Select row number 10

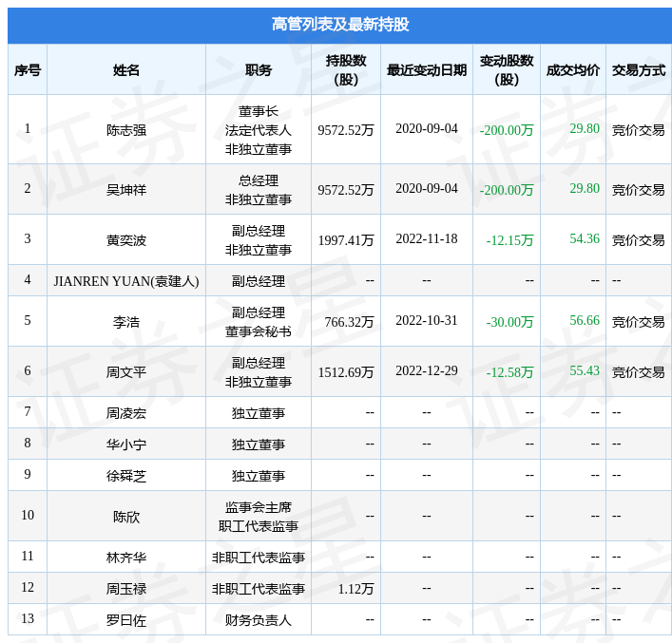(x=28, y=515)
